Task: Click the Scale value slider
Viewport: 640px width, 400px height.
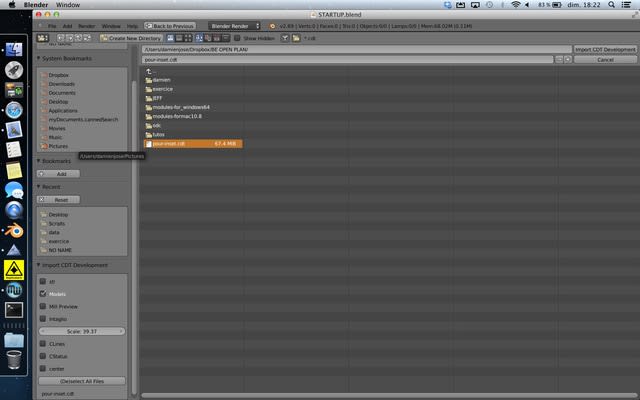Action: click(82, 331)
